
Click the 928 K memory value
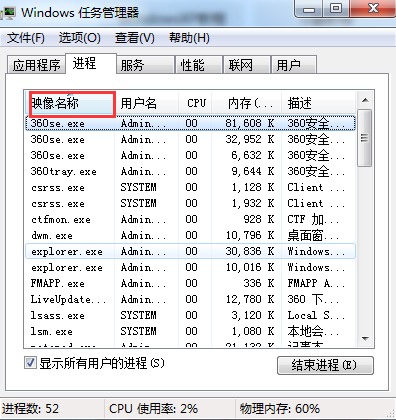pos(259,219)
